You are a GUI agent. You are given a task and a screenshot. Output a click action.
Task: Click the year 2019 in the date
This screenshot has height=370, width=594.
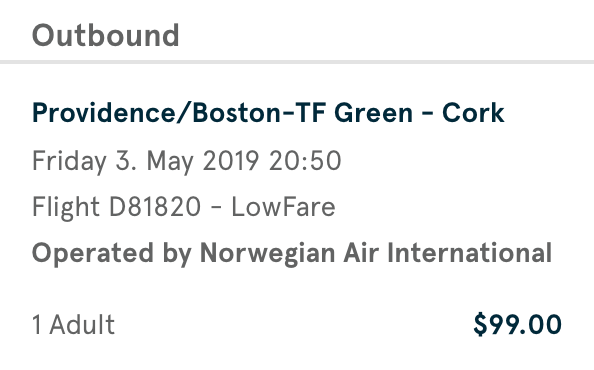tap(231, 161)
